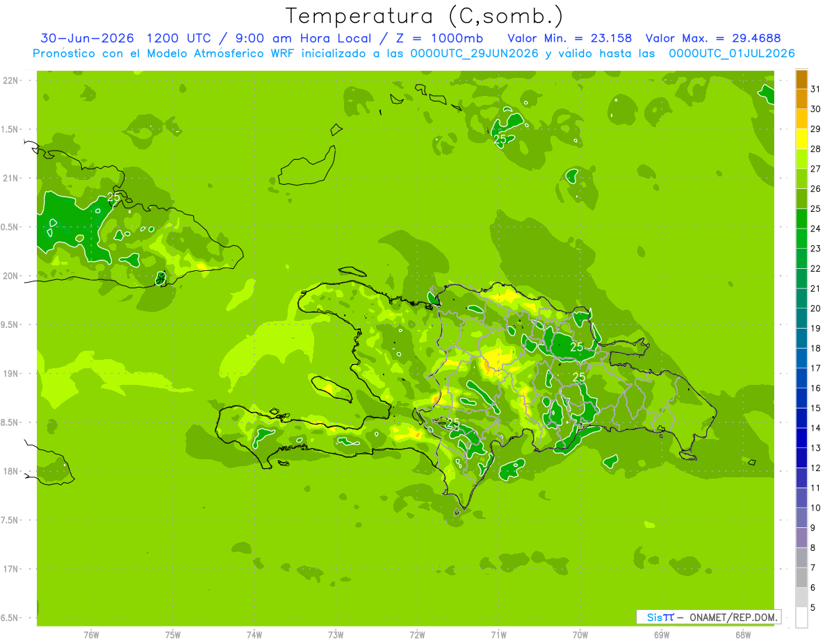This screenshot has height=644, width=834.
Task: Click the "18N" latitude label
Action: [11, 472]
